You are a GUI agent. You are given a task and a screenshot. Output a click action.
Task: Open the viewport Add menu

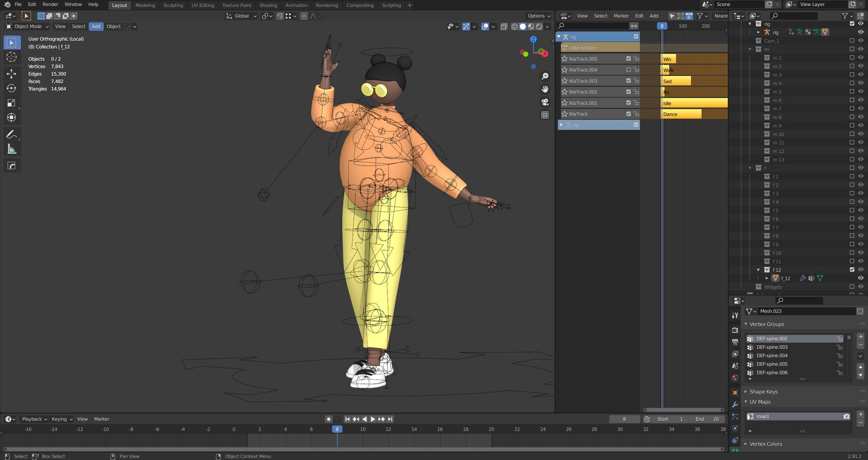coord(96,27)
